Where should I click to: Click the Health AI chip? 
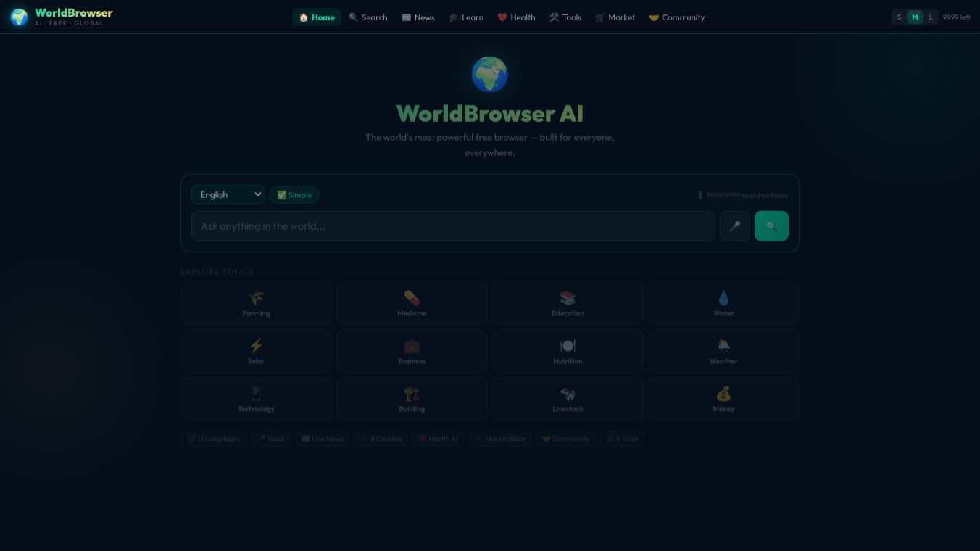[x=439, y=439]
